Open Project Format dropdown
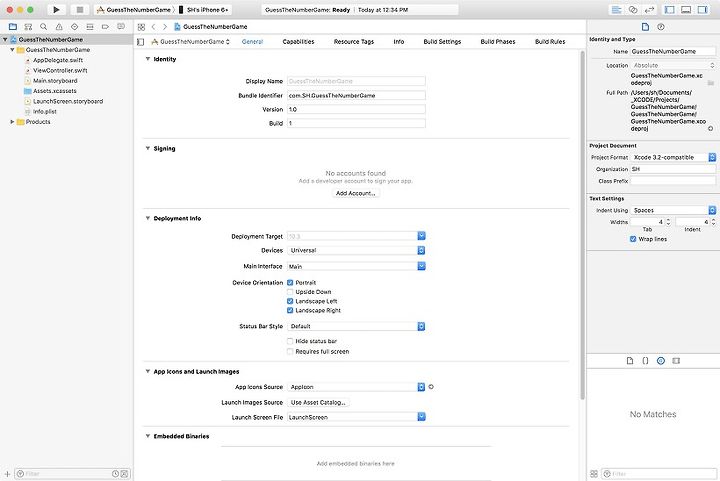 point(673,157)
